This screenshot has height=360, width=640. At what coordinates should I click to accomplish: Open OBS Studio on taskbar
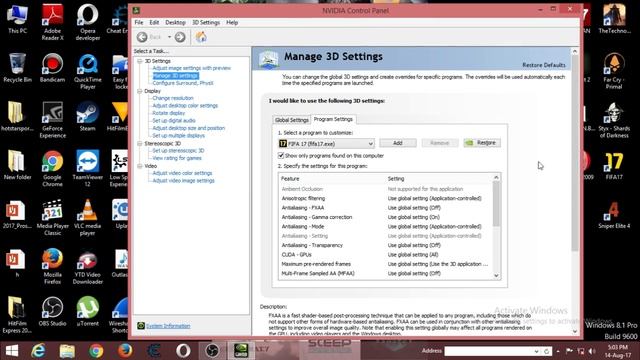click(x=212, y=351)
